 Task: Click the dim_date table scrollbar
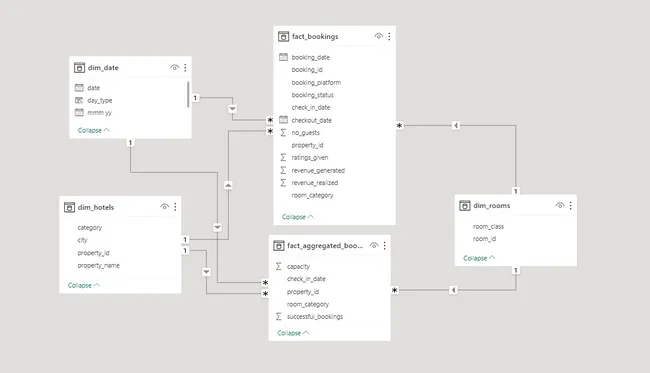[x=188, y=94]
